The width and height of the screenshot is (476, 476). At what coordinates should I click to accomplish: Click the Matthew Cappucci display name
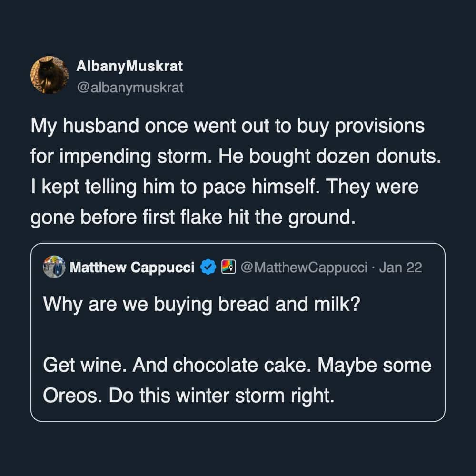click(x=132, y=268)
